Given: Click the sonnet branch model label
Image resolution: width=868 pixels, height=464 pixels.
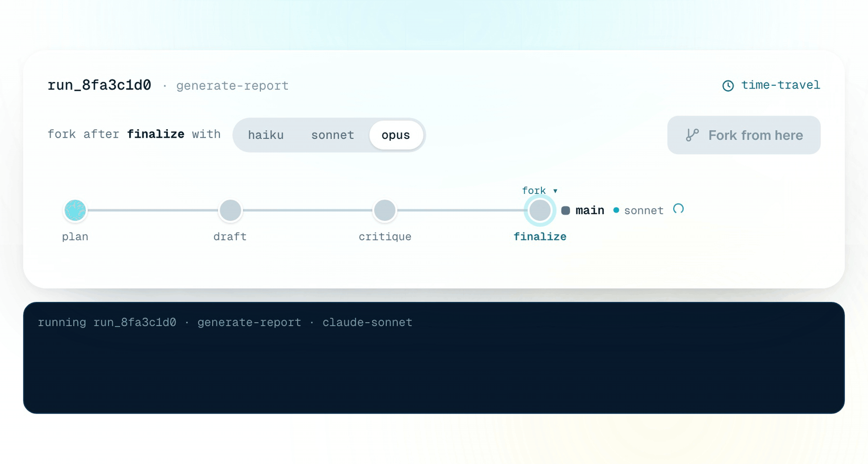Looking at the screenshot, I should [x=644, y=211].
